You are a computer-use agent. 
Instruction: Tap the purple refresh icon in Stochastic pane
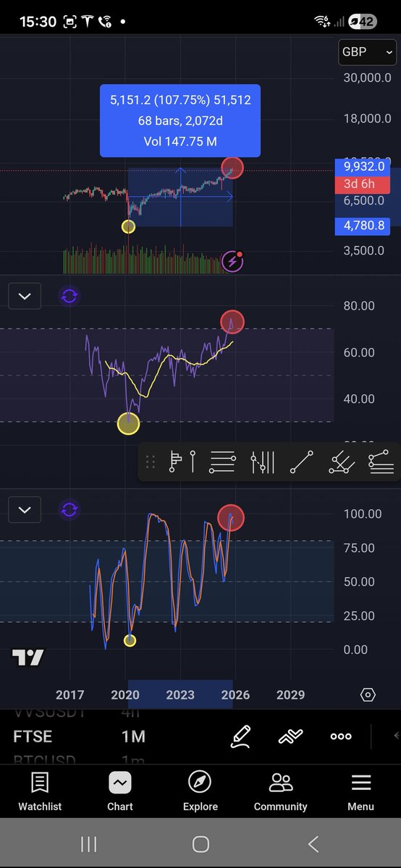pyautogui.click(x=69, y=510)
